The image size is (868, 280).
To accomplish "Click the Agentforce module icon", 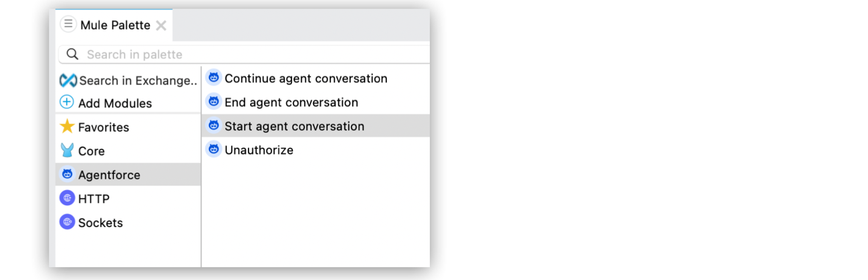I will (67, 174).
